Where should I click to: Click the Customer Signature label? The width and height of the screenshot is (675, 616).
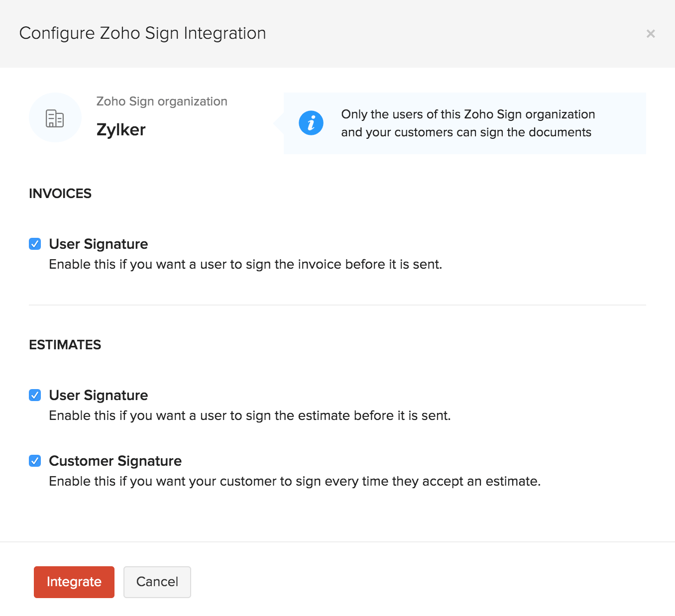115,461
